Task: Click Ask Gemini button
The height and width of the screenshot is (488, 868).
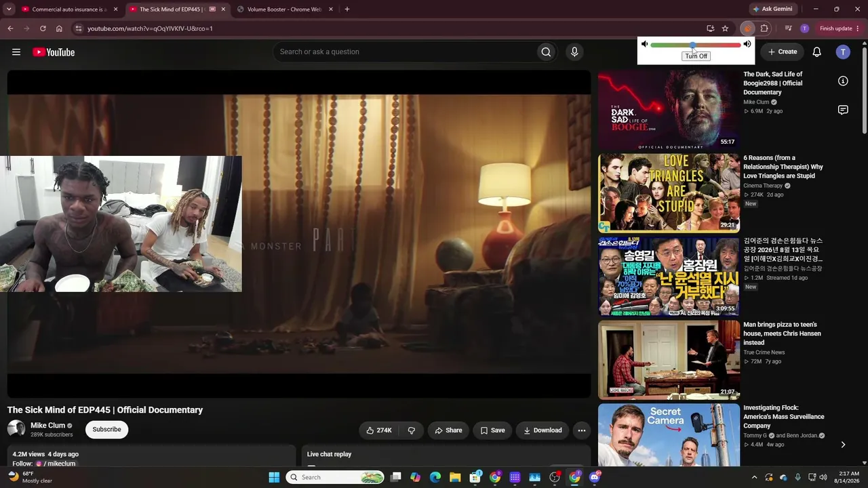Action: point(772,9)
